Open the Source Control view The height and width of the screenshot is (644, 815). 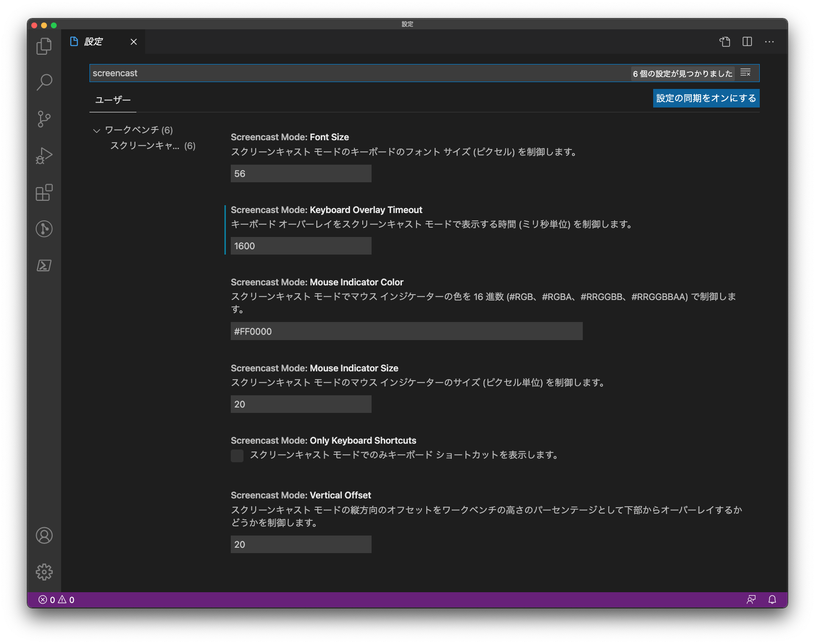tap(44, 119)
